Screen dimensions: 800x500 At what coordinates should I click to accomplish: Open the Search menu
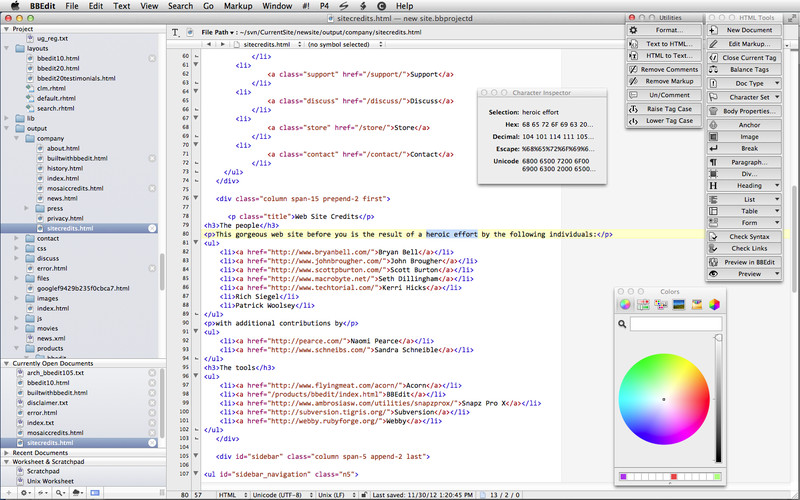point(180,6)
